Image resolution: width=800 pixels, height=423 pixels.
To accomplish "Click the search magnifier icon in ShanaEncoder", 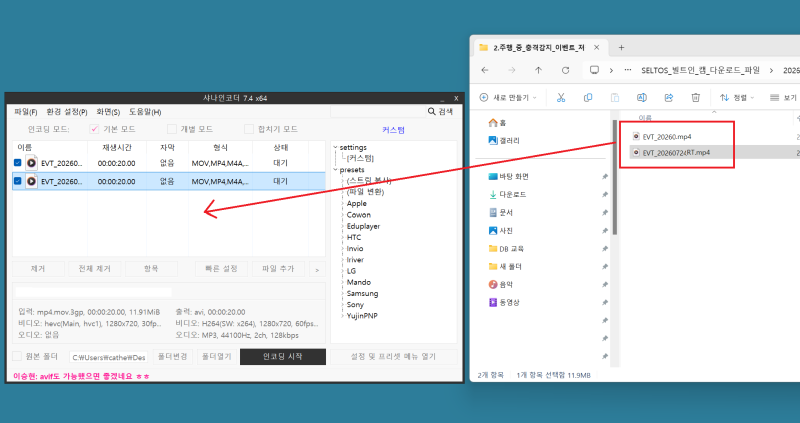I will click(432, 111).
